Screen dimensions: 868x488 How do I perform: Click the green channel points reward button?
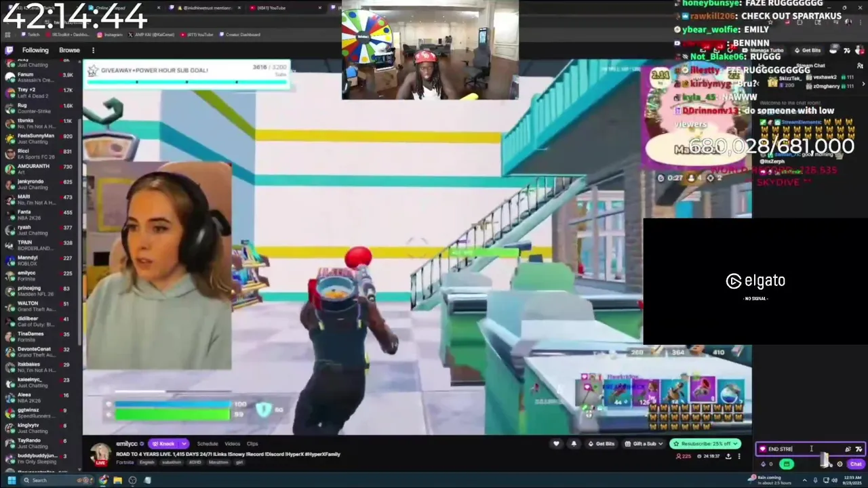787,464
